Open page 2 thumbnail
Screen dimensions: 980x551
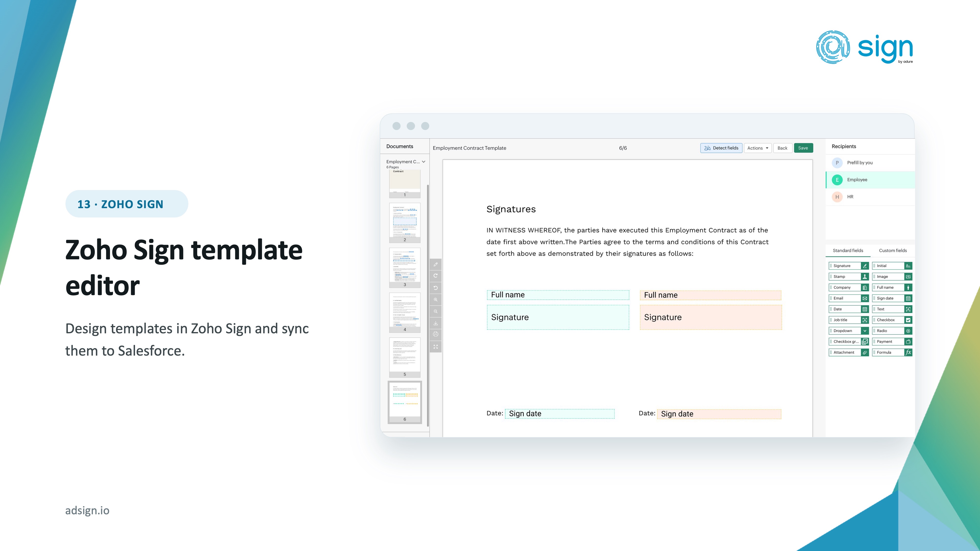click(x=404, y=222)
